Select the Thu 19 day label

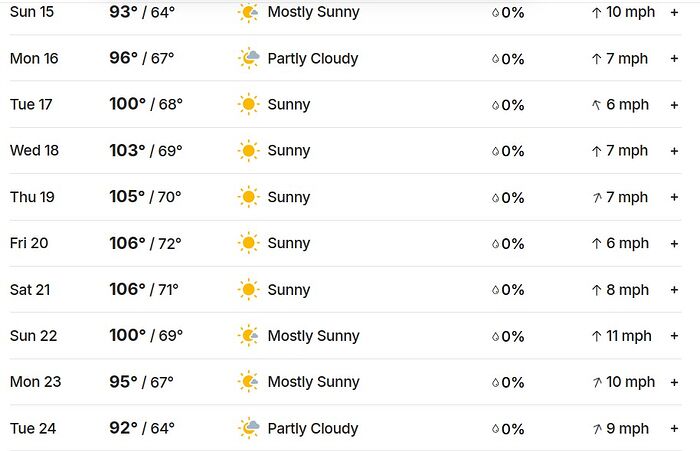click(x=33, y=197)
